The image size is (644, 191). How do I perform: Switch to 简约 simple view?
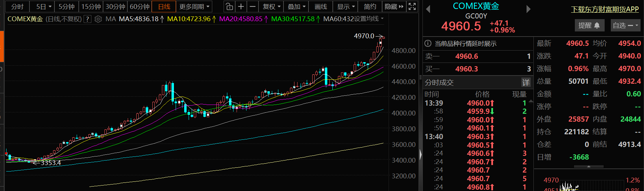click(370, 6)
